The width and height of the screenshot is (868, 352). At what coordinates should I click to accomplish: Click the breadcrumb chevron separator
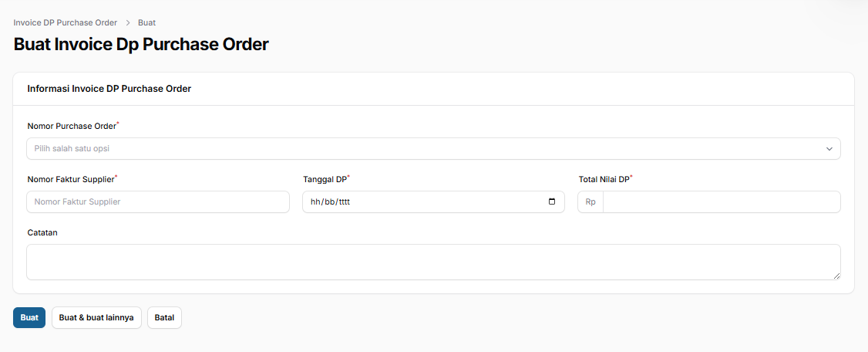(x=127, y=22)
